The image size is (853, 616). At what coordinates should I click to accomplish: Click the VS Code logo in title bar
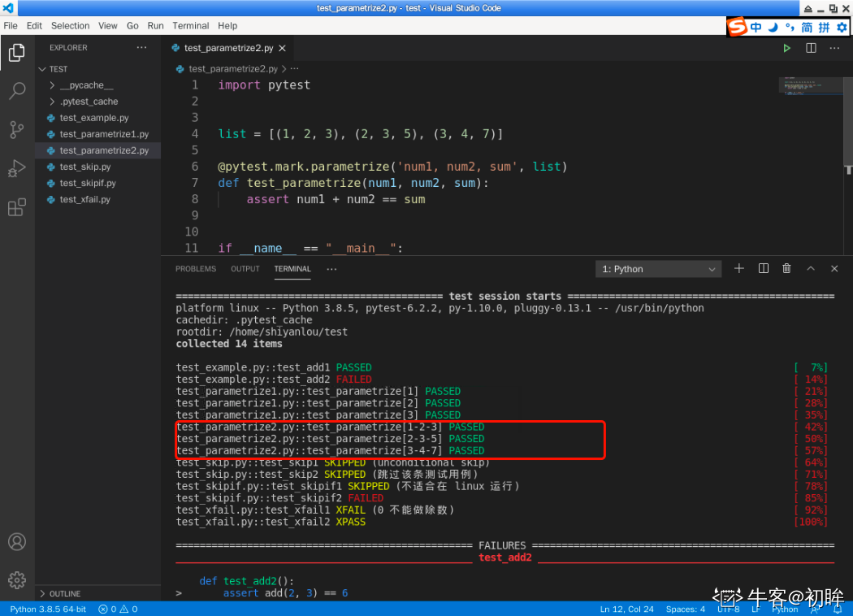8,7
